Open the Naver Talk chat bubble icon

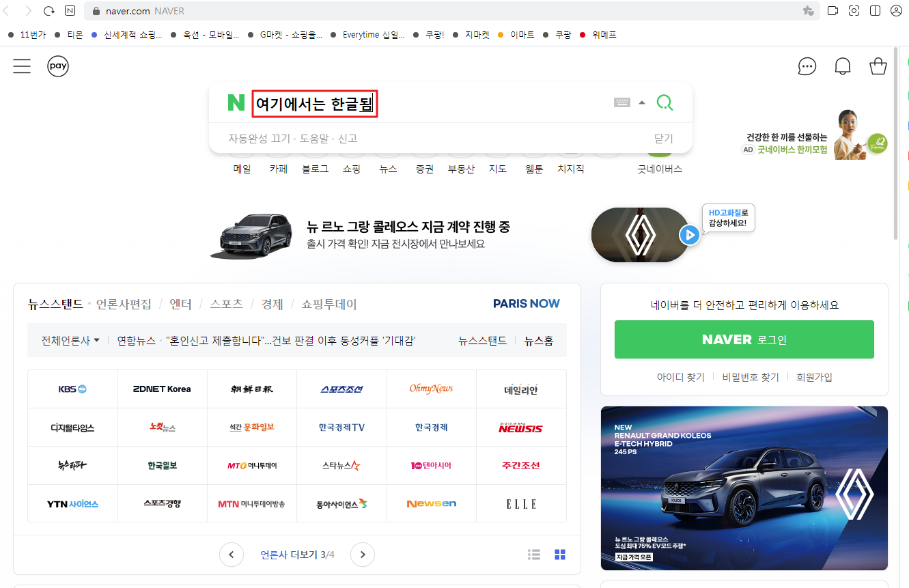click(x=807, y=66)
